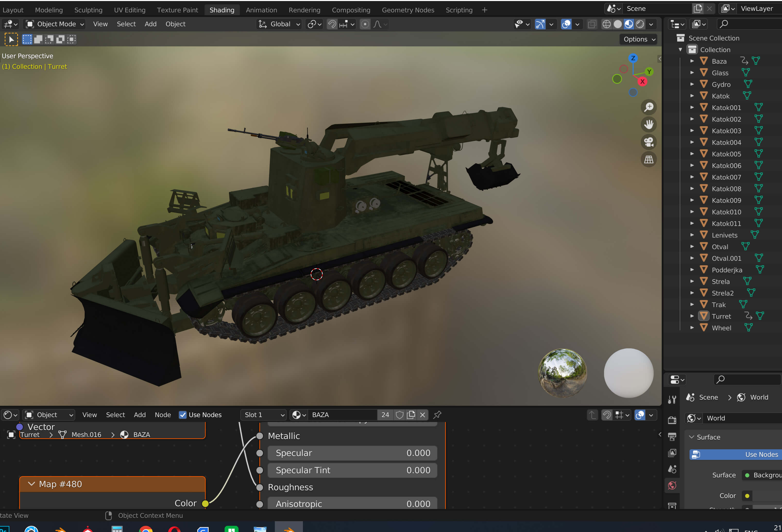The width and height of the screenshot is (782, 532).
Task: Unlink the BAZA material with X icon
Action: (422, 415)
